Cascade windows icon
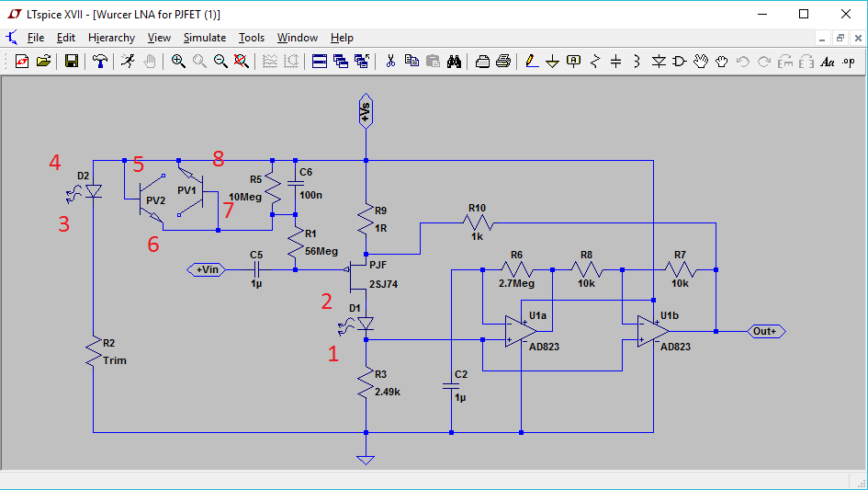This screenshot has height=490, width=868. (x=341, y=61)
